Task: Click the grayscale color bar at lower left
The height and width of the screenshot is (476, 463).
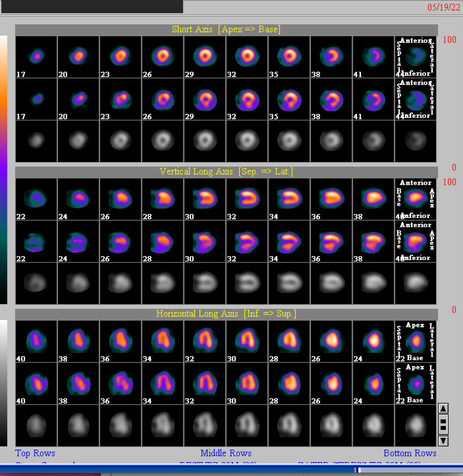Action: click(4, 383)
